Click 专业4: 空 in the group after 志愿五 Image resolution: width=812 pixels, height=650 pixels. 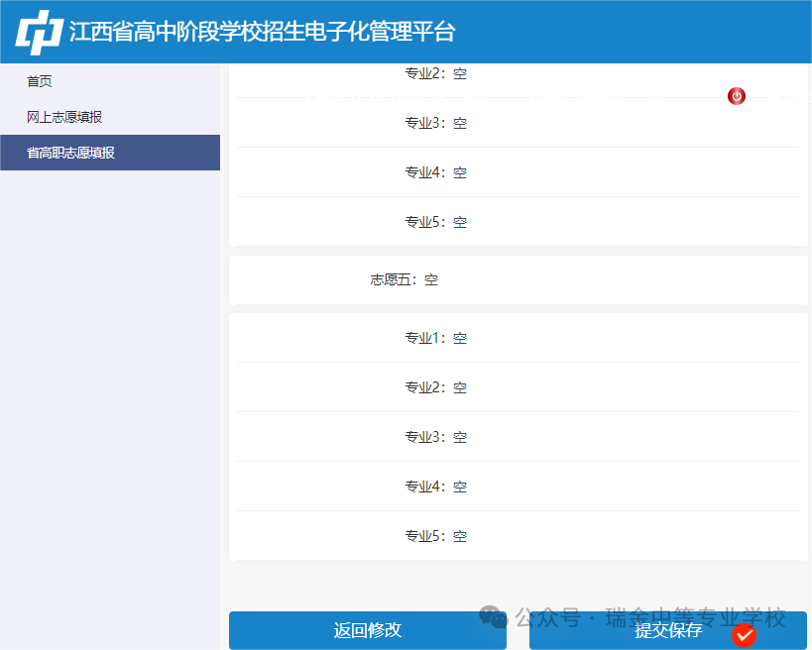(518, 487)
